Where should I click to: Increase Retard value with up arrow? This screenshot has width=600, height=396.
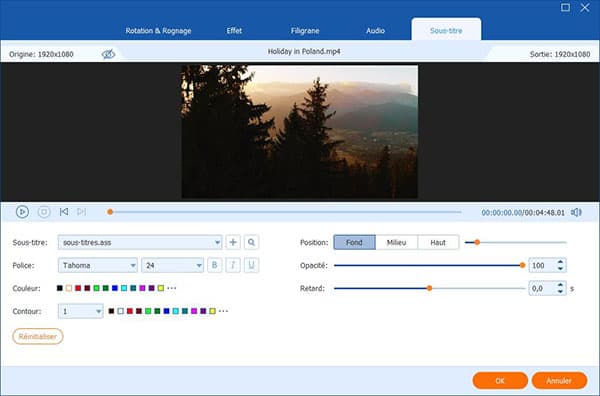tap(560, 285)
